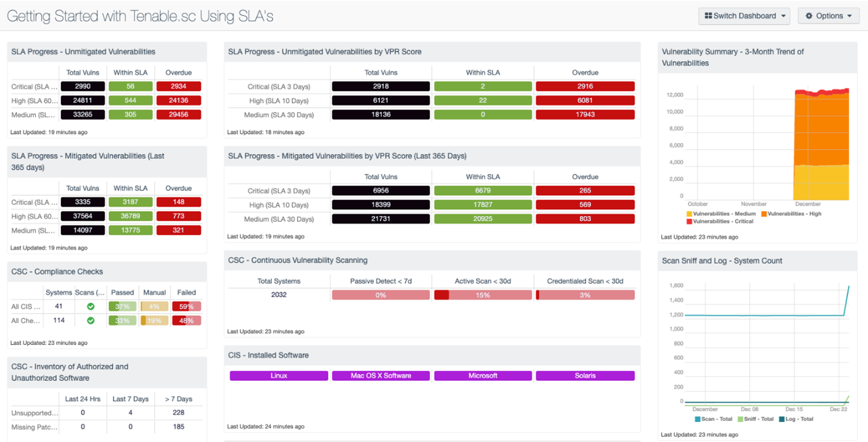Viewport: 868px width, 442px height.
Task: Click the grid icon on Switch Dashboard
Action: point(708,16)
